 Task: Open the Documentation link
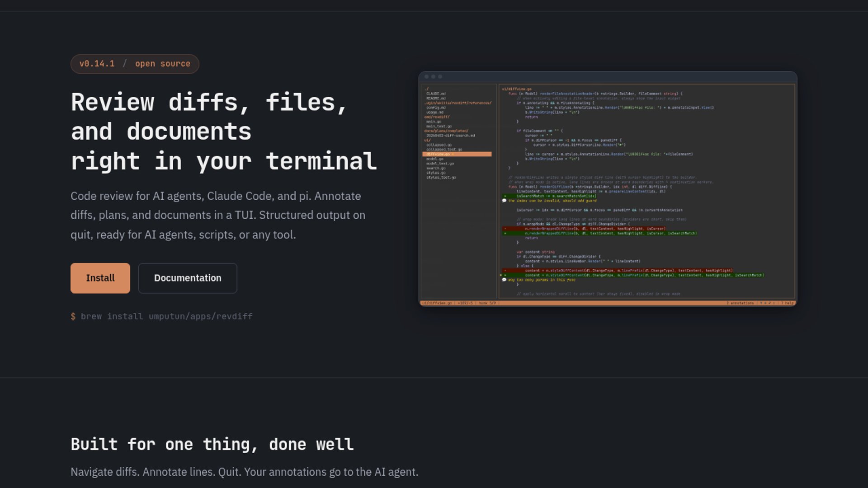click(188, 278)
